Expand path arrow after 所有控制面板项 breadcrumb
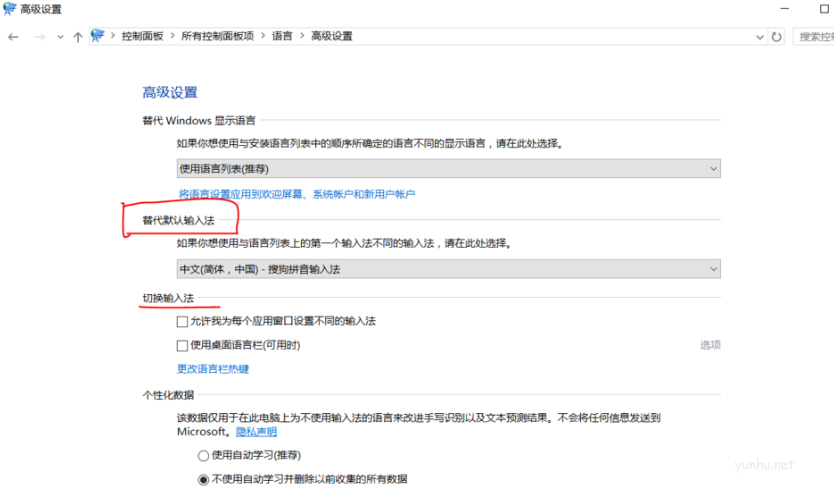The image size is (834, 487). [x=263, y=36]
